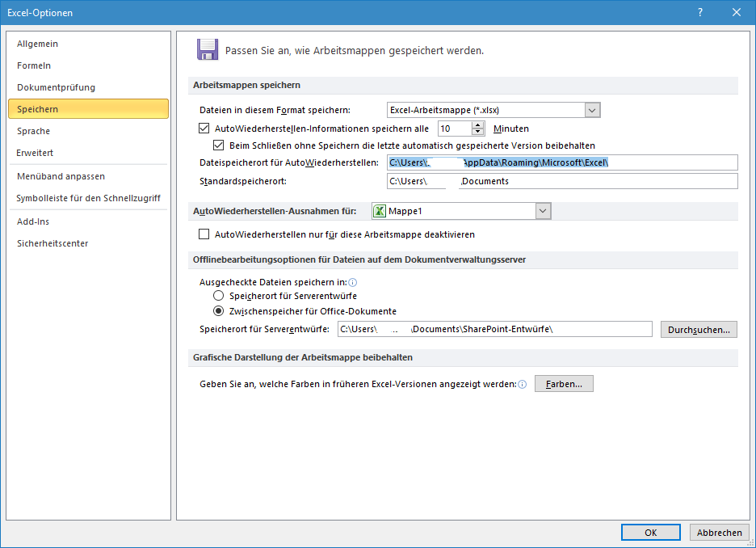Open the help question mark in title bar

pyautogui.click(x=700, y=13)
